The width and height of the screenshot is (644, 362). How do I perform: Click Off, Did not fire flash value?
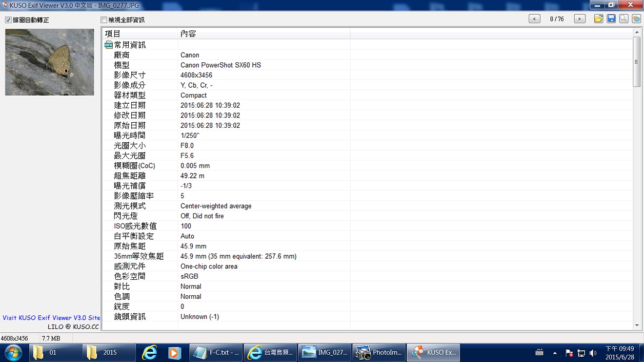coord(202,216)
